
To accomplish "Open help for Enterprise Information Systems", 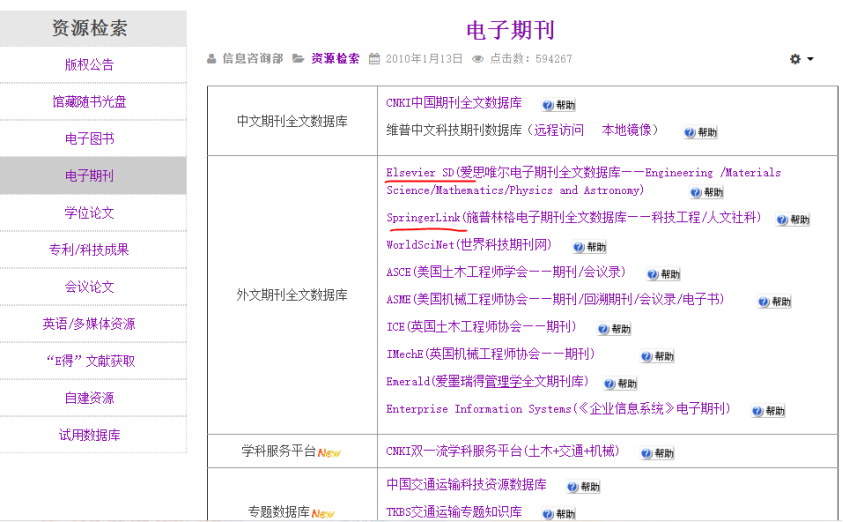I will pos(768,411).
